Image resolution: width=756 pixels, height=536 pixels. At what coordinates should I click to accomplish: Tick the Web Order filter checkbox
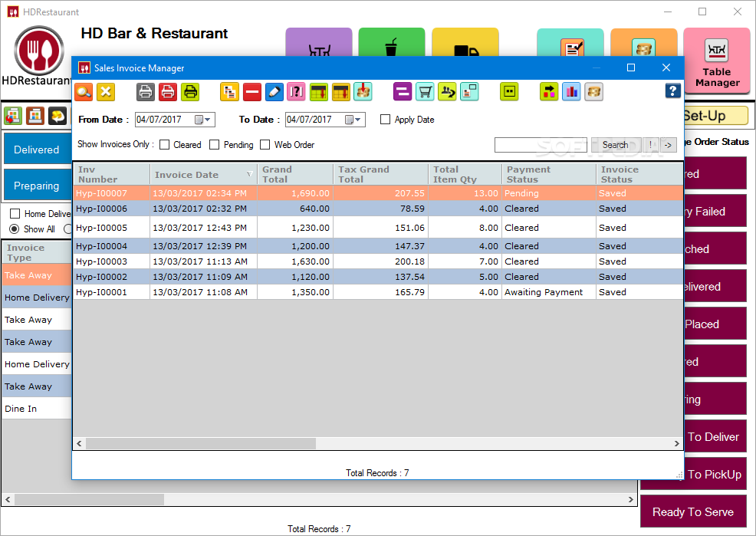click(265, 145)
